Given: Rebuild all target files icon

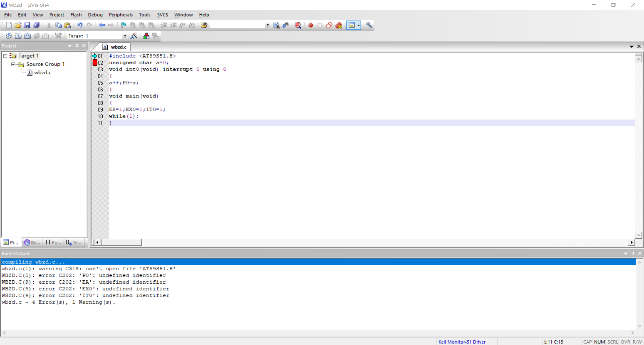Looking at the screenshot, I should (28, 36).
